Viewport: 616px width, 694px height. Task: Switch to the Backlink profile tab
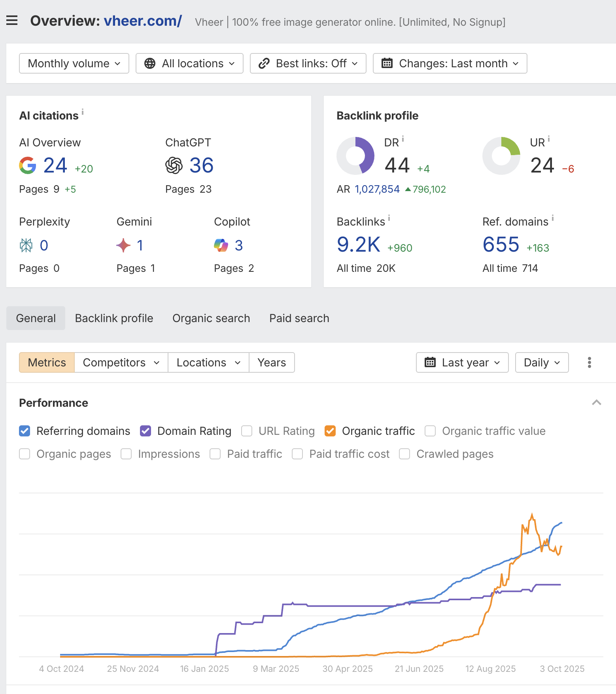point(114,318)
